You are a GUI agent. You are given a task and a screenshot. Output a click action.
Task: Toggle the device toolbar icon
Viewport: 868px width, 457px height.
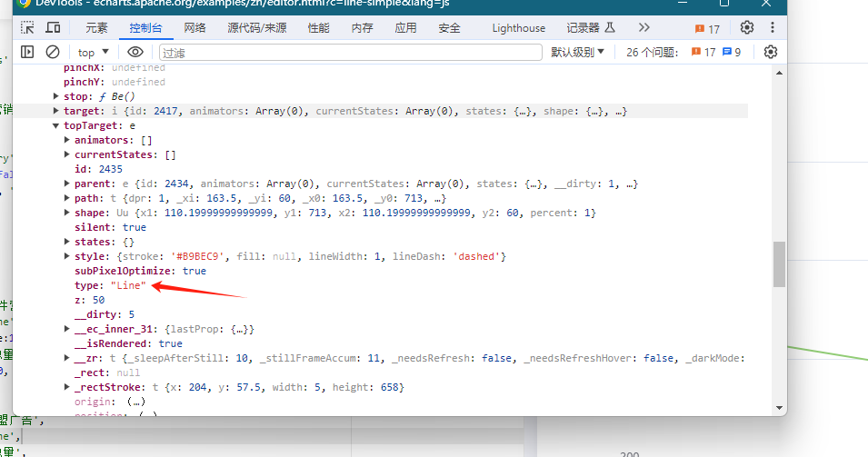[54, 28]
